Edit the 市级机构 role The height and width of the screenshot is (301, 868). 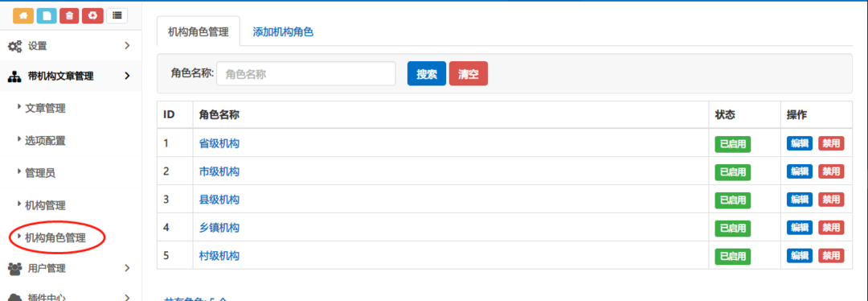pos(800,172)
